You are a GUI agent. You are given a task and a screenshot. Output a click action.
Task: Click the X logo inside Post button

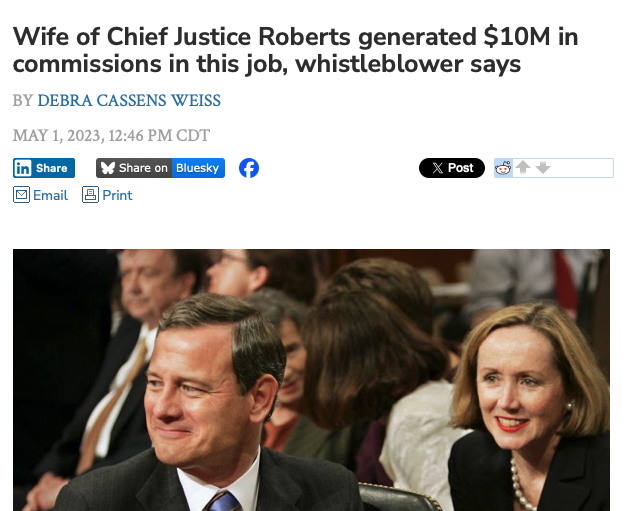tap(438, 168)
